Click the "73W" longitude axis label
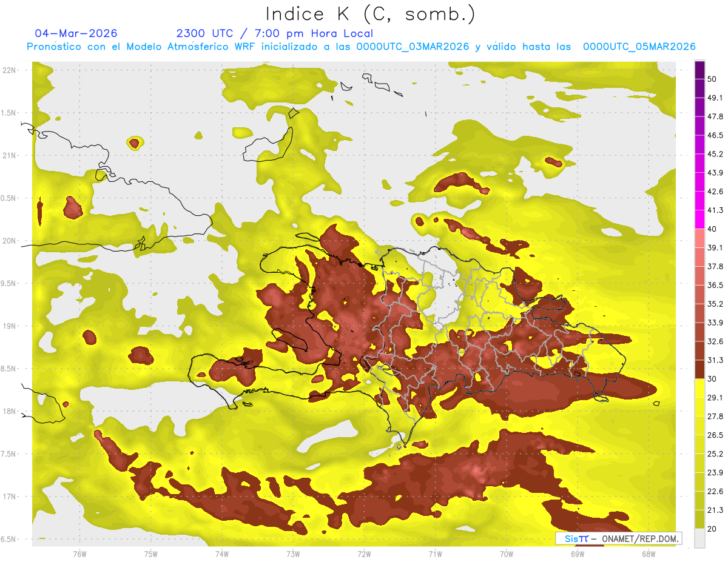Screen dimensions: 728x562 (293, 554)
